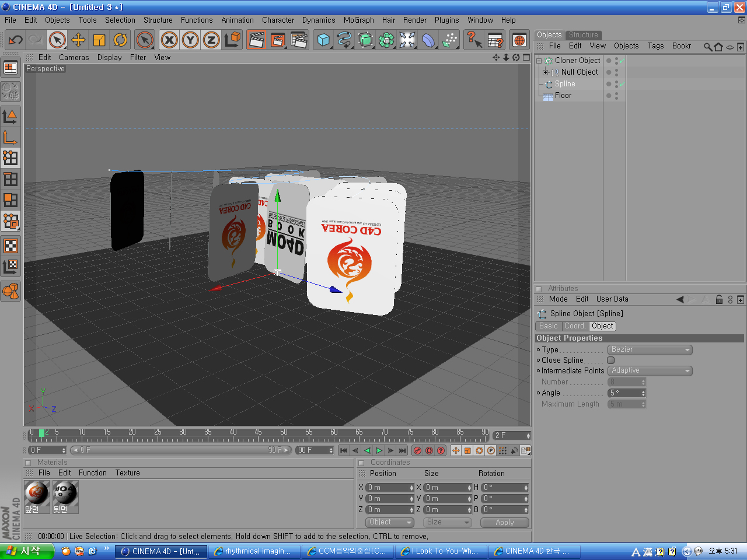Toggle Floor visibility dots
The width and height of the screenshot is (747, 560).
[x=616, y=96]
